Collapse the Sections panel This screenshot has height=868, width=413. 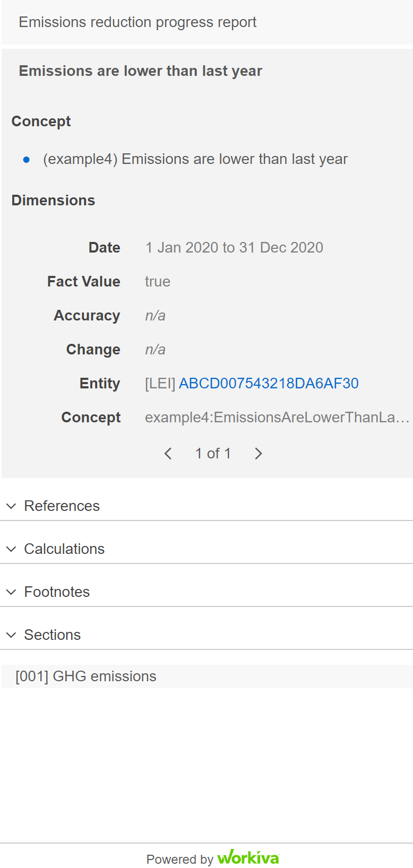[x=206, y=635]
